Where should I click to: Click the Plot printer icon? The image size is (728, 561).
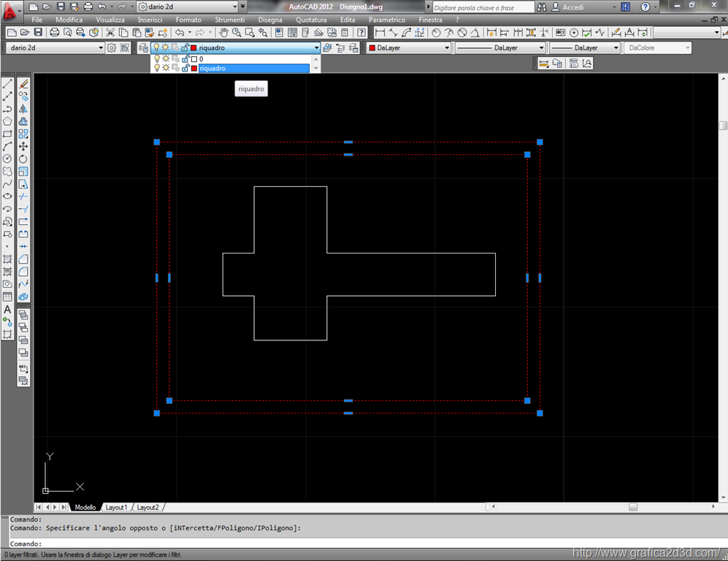54,33
